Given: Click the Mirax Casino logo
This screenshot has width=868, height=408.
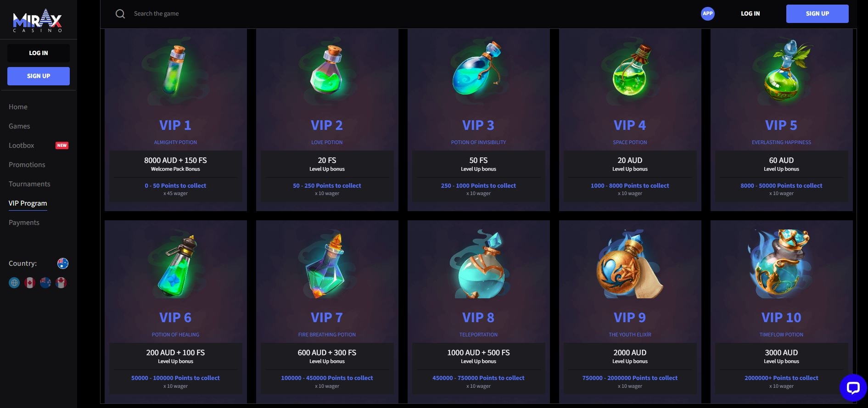Looking at the screenshot, I should [x=37, y=21].
